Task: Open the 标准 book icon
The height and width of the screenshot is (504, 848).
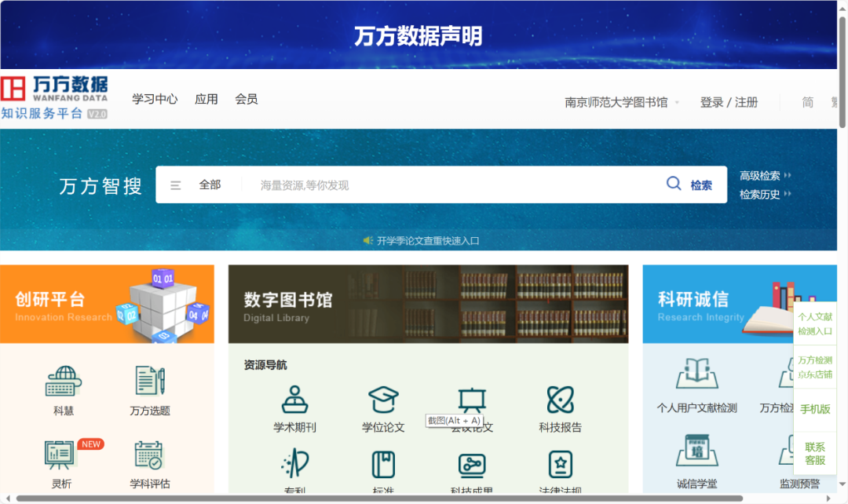Action: (x=383, y=465)
